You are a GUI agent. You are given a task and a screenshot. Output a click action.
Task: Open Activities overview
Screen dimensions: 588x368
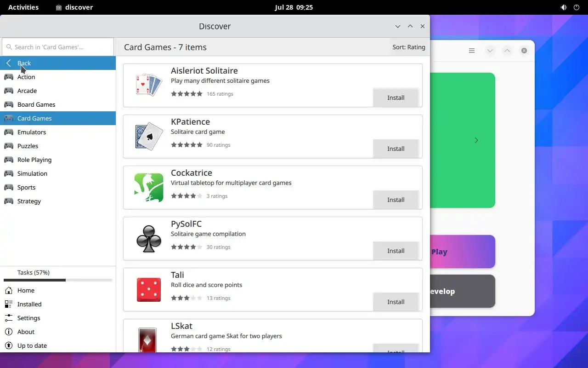click(x=23, y=7)
